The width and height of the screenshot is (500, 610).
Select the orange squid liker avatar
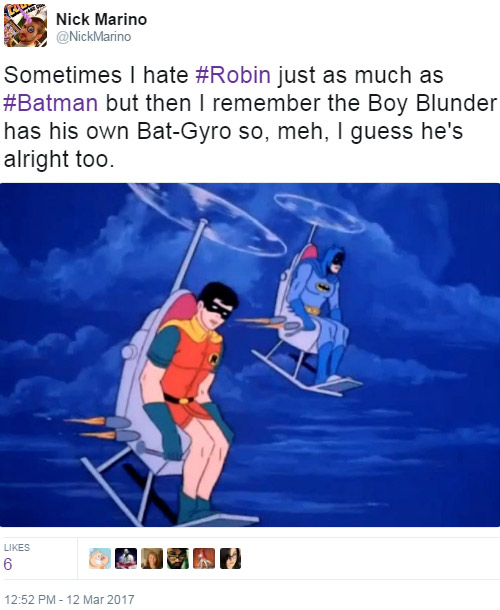[x=204, y=558]
